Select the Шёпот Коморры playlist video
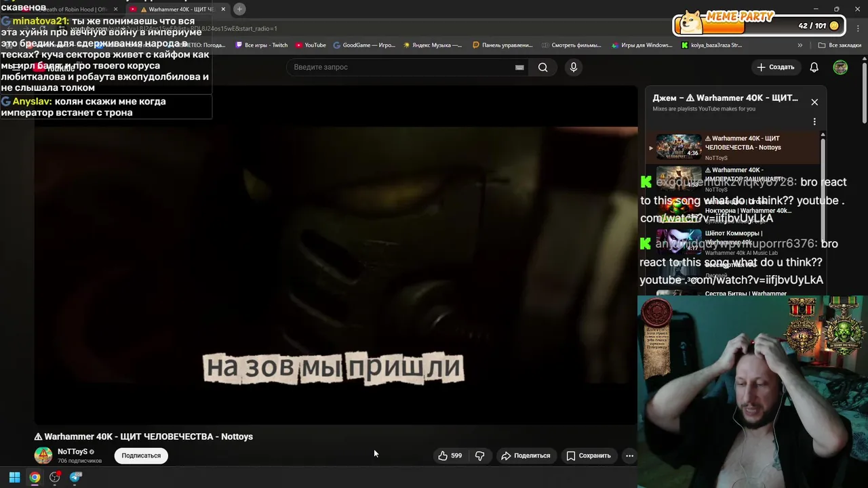Screen dimensions: 868x488 [x=732, y=241]
